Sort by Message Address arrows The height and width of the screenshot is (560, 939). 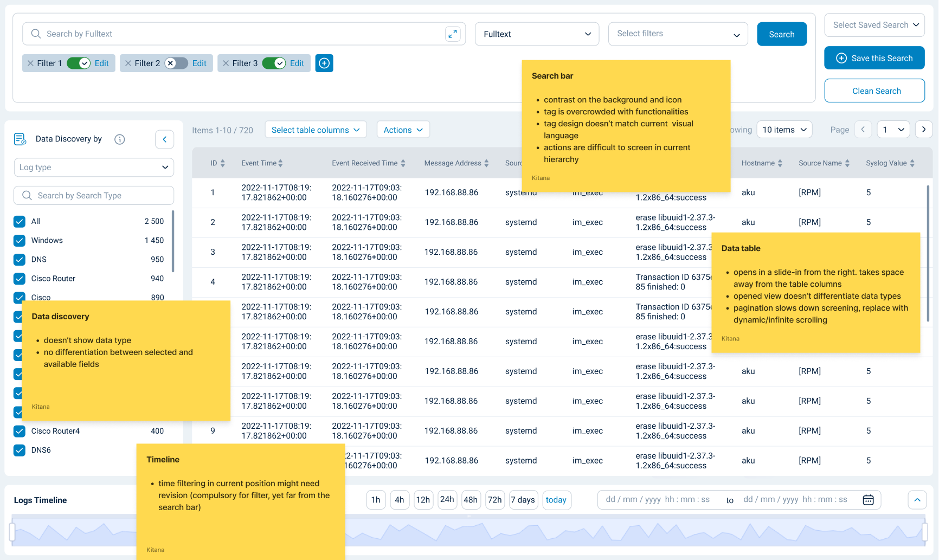click(x=486, y=163)
